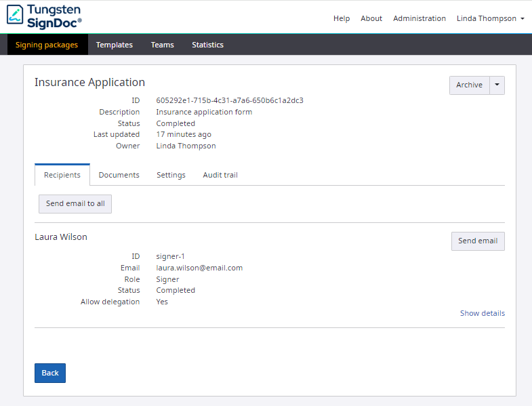Open the Teams section

pos(163,45)
